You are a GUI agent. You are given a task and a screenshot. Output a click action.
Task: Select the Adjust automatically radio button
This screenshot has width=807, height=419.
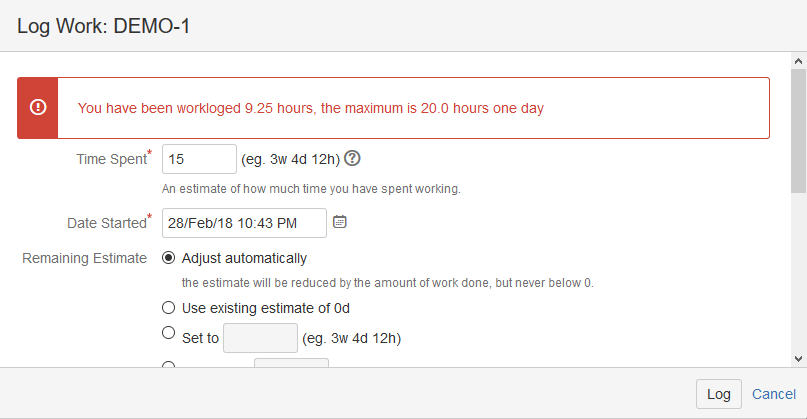click(169, 258)
